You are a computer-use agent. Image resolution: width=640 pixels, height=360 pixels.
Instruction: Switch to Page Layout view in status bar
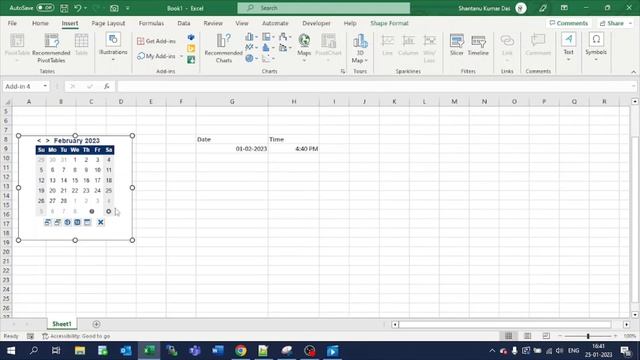coord(527,336)
